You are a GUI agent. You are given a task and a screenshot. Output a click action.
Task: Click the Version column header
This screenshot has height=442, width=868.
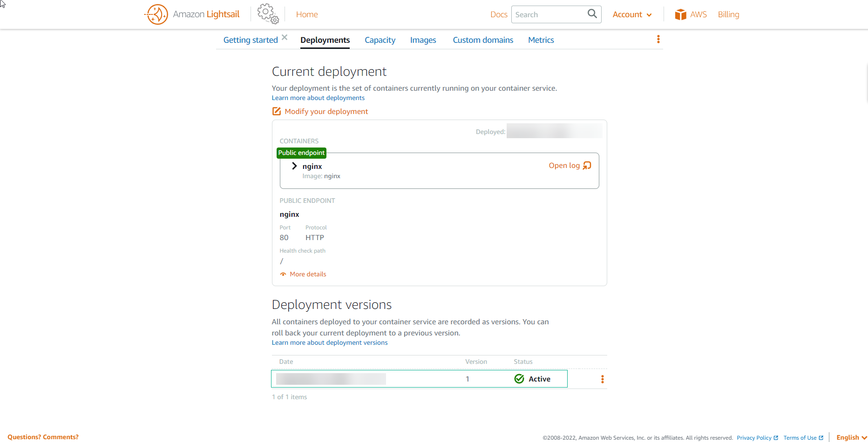tap(476, 362)
